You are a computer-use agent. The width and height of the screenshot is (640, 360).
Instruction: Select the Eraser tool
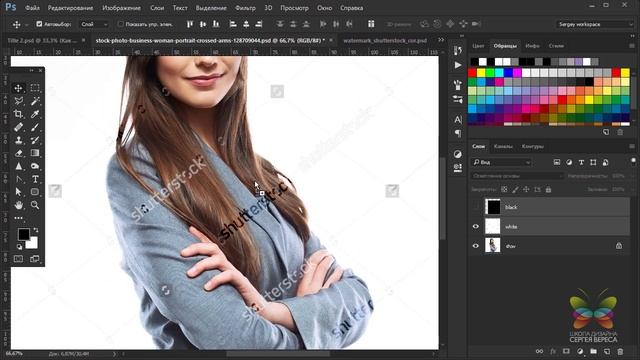[18, 153]
